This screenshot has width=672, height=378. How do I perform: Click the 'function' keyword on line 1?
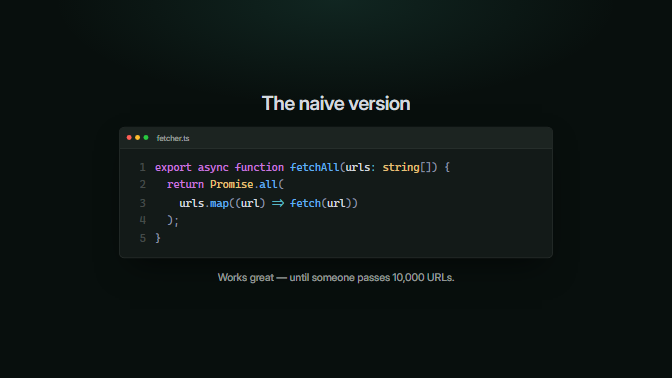[259, 167]
